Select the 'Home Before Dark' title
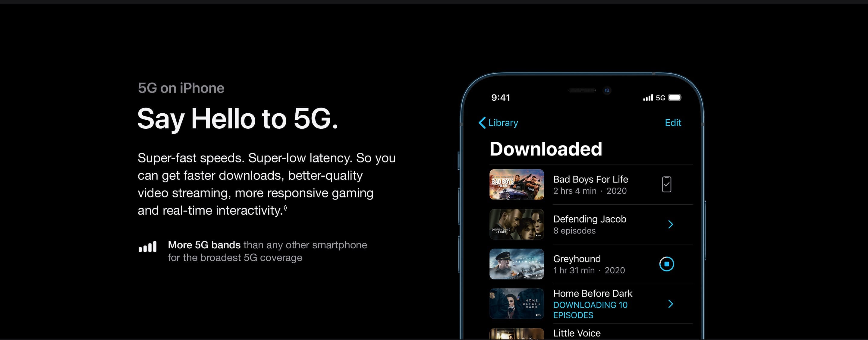This screenshot has width=868, height=340. pos(593,294)
